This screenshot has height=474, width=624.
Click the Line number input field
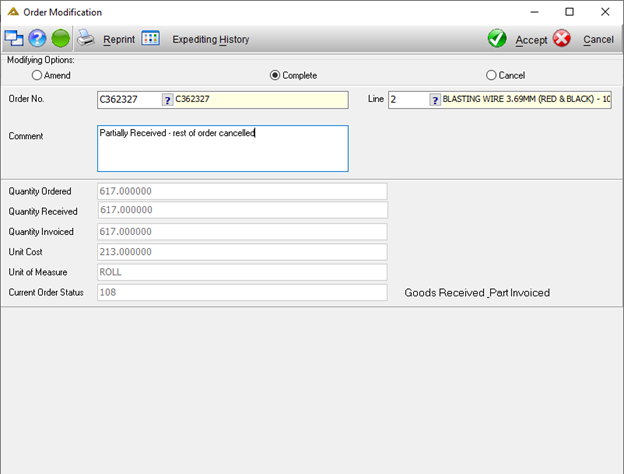point(409,100)
